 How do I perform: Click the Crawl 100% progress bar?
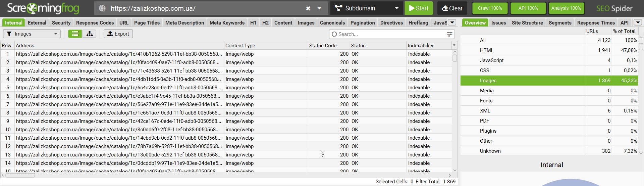tap(490, 8)
